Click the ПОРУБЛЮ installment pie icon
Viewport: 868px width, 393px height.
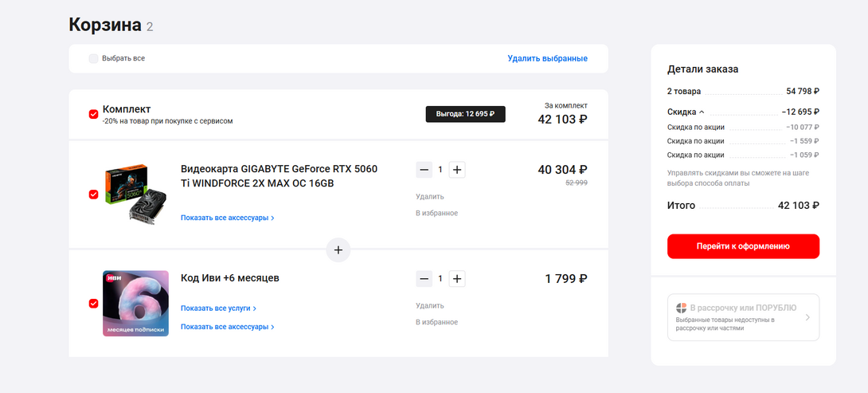pos(682,308)
